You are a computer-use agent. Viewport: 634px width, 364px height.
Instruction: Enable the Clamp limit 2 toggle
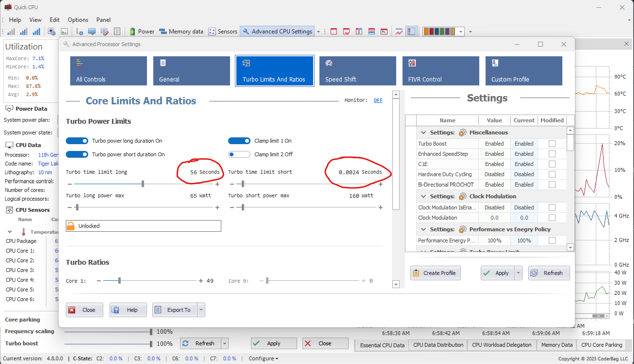(239, 154)
